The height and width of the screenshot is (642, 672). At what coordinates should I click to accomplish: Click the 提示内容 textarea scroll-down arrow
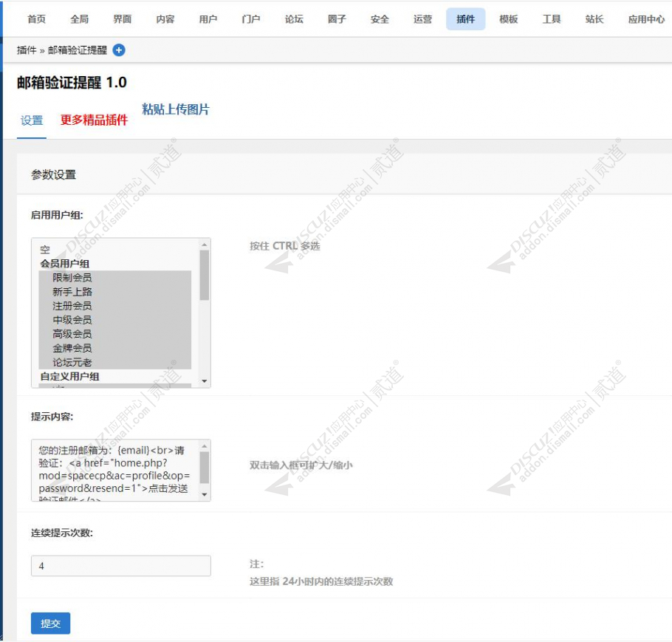205,494
